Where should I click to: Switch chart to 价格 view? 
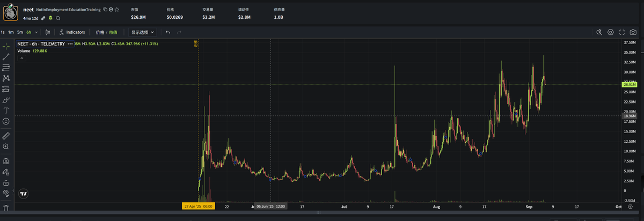tap(100, 32)
